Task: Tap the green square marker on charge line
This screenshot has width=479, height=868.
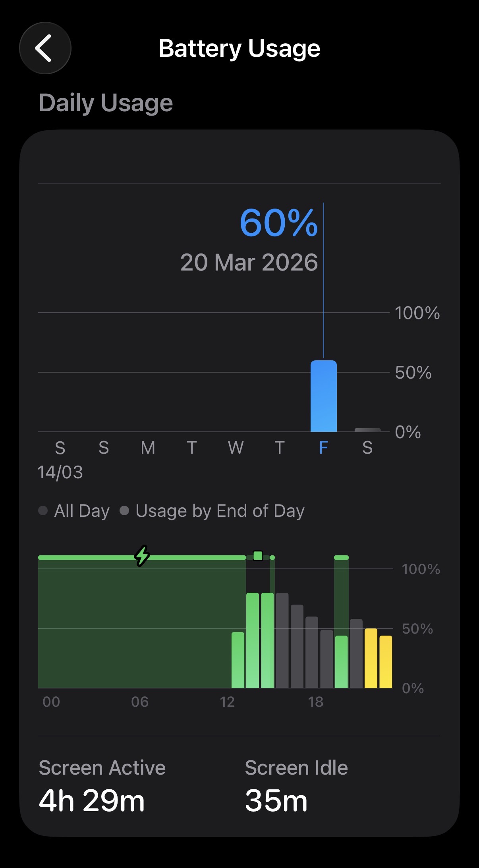Action: click(x=258, y=556)
